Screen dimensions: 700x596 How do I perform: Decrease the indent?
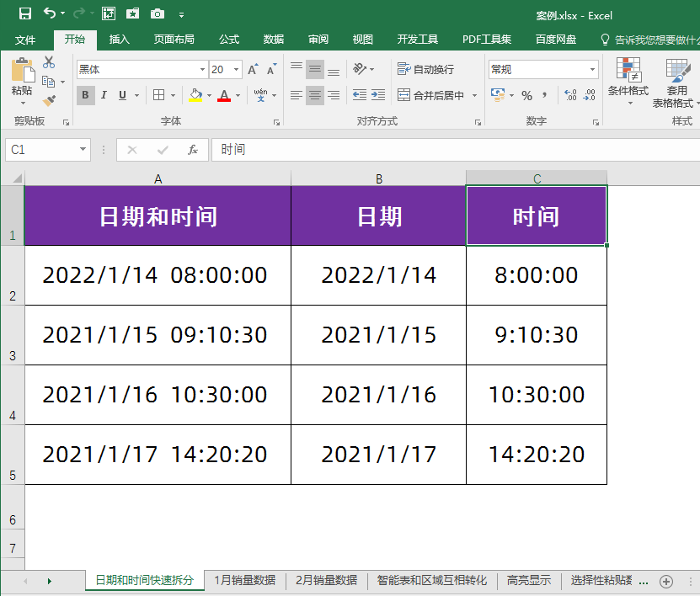pyautogui.click(x=360, y=95)
